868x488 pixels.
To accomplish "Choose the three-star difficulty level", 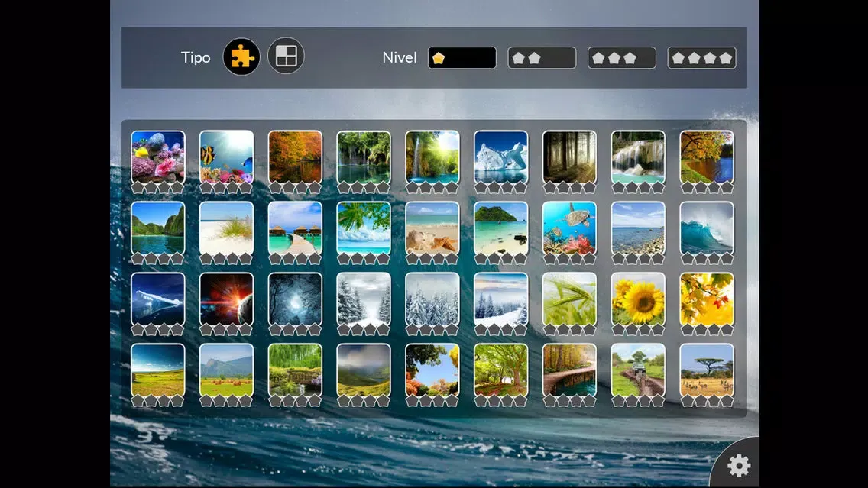I will 622,57.
